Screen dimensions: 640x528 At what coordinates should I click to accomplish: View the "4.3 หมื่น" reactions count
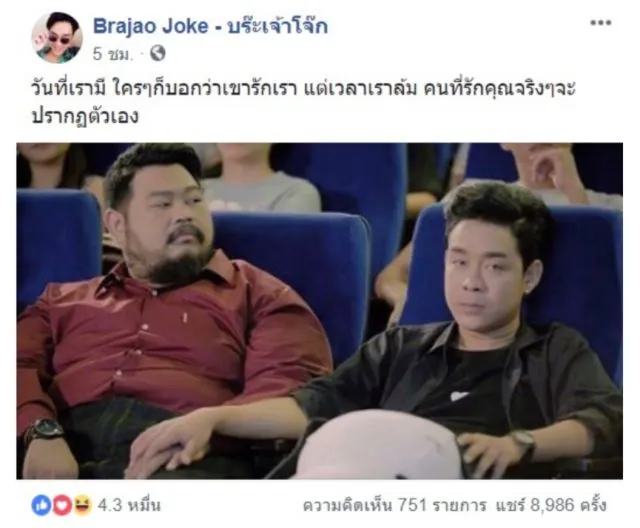point(129,506)
